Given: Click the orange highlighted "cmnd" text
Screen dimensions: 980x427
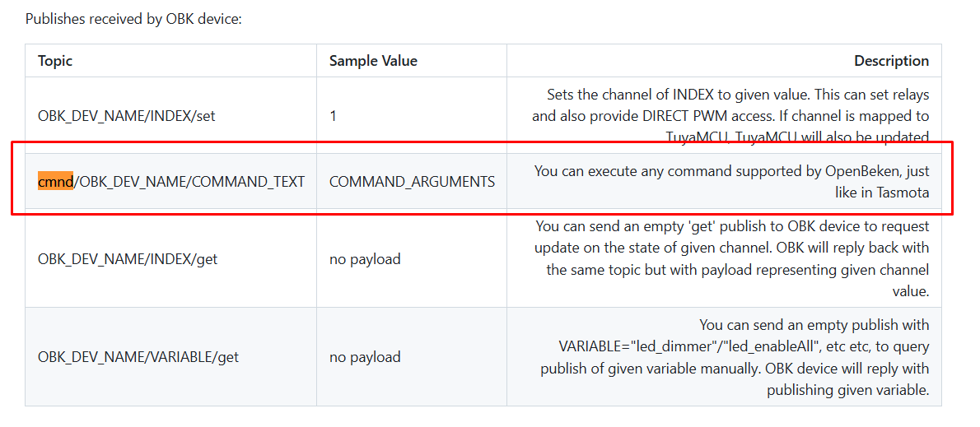Looking at the screenshot, I should click(55, 181).
